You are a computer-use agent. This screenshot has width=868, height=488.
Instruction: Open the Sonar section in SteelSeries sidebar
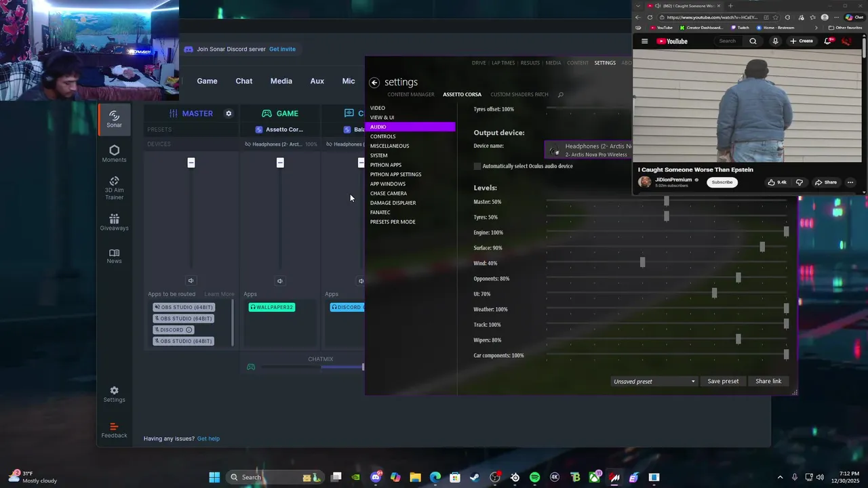coord(114,119)
